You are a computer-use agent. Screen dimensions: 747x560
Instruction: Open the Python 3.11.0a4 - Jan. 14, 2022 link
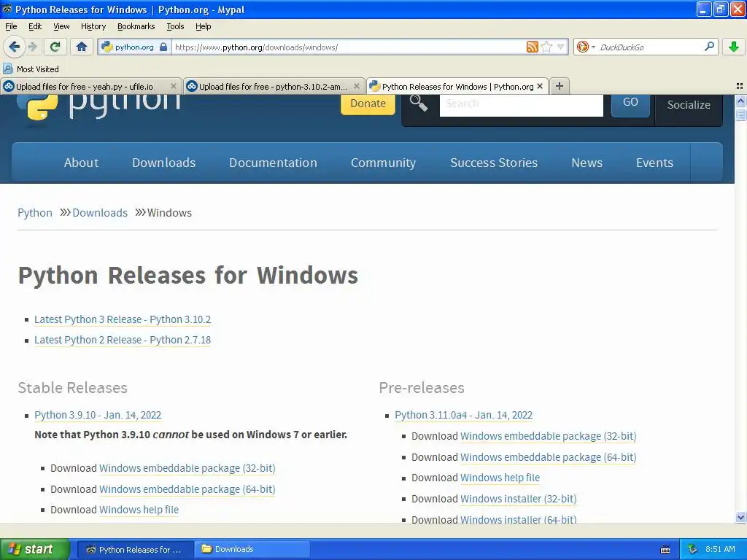pos(463,415)
